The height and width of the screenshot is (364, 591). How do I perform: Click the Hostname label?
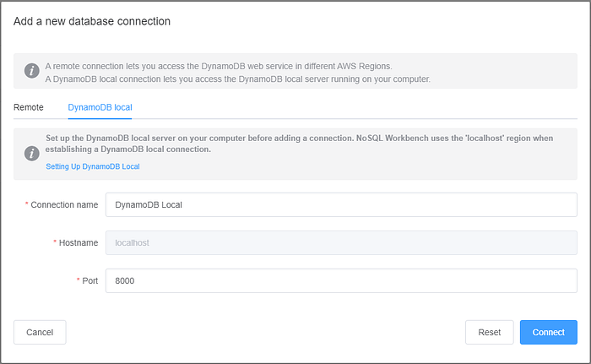[78, 242]
